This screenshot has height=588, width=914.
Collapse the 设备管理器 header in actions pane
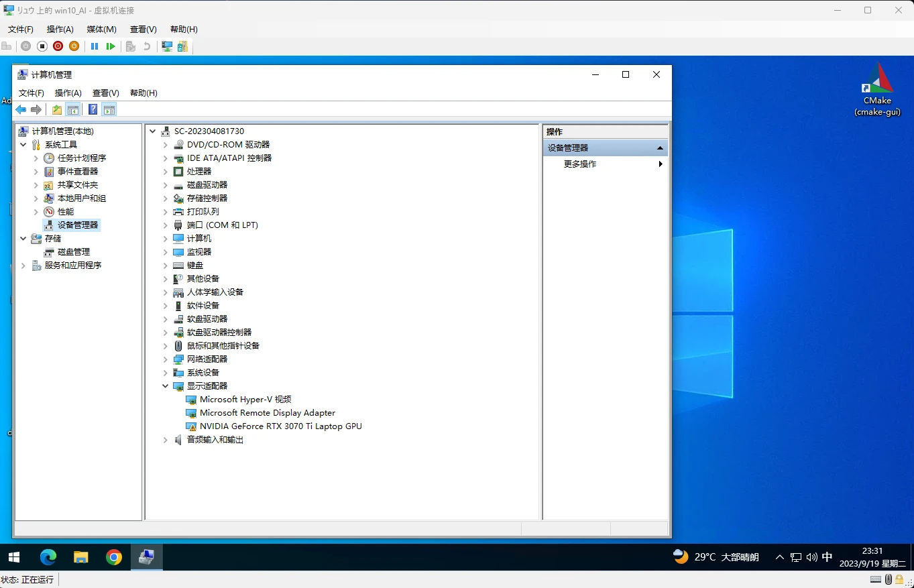pos(660,148)
